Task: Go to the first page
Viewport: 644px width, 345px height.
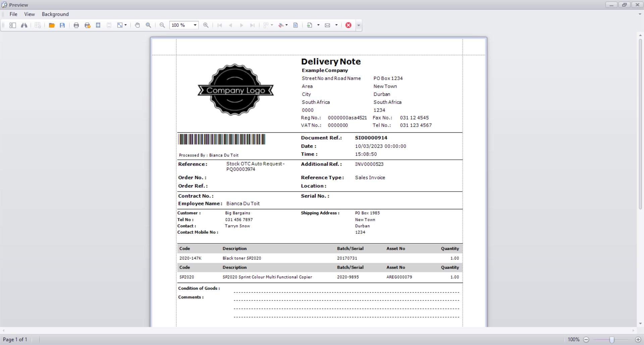Action: point(220,25)
